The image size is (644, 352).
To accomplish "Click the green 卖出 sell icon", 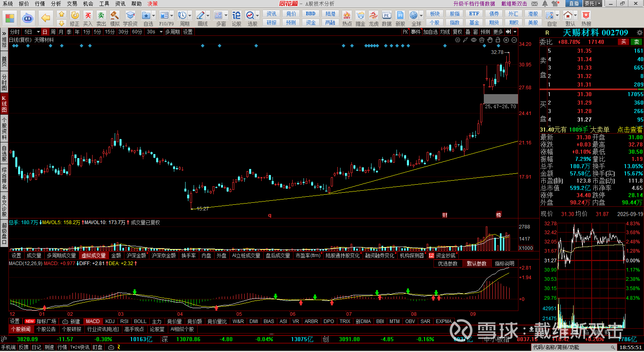I will tap(101, 15).
